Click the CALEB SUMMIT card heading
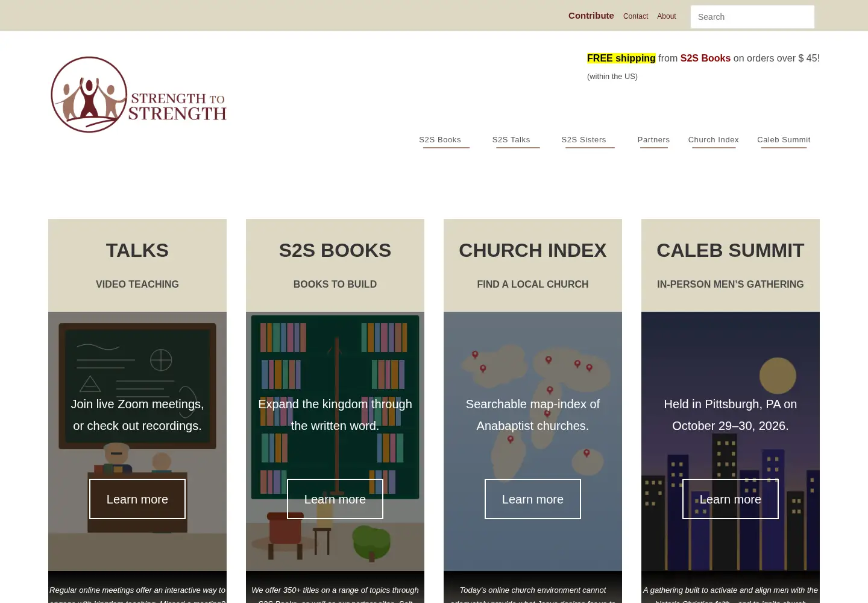Image resolution: width=868 pixels, height=603 pixels. [x=731, y=250]
